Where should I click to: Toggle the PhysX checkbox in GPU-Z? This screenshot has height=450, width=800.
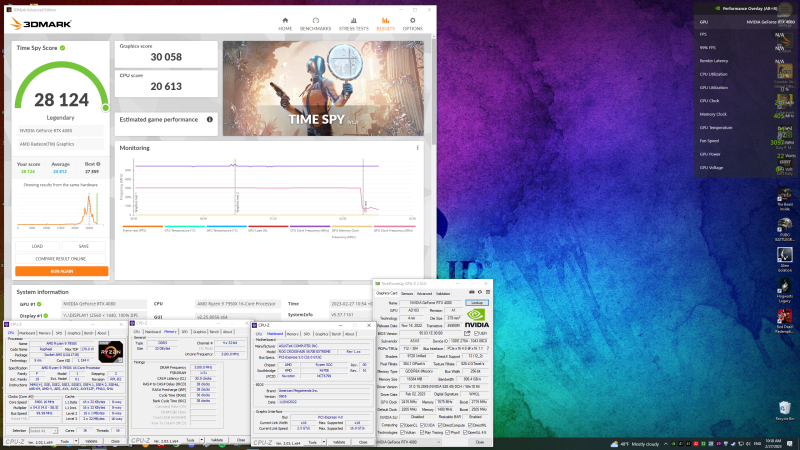click(x=447, y=432)
